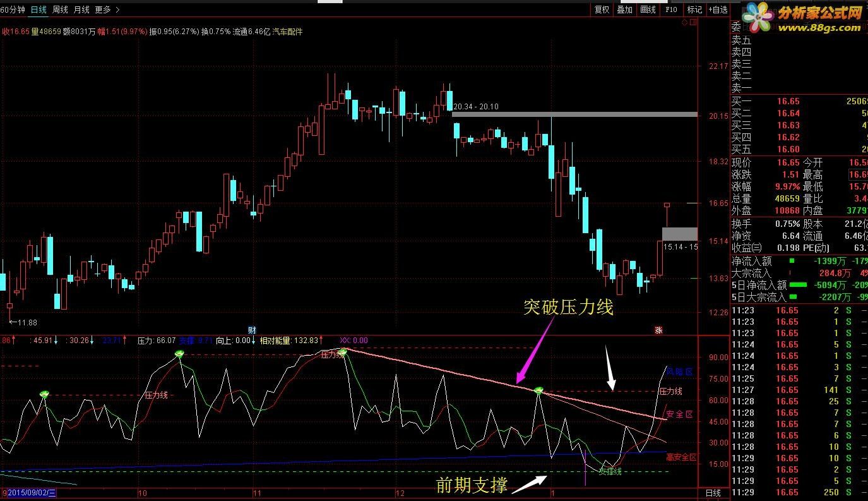The height and width of the screenshot is (501, 868).
Task: Click the 高安全区 label in indicator
Action: (x=681, y=457)
